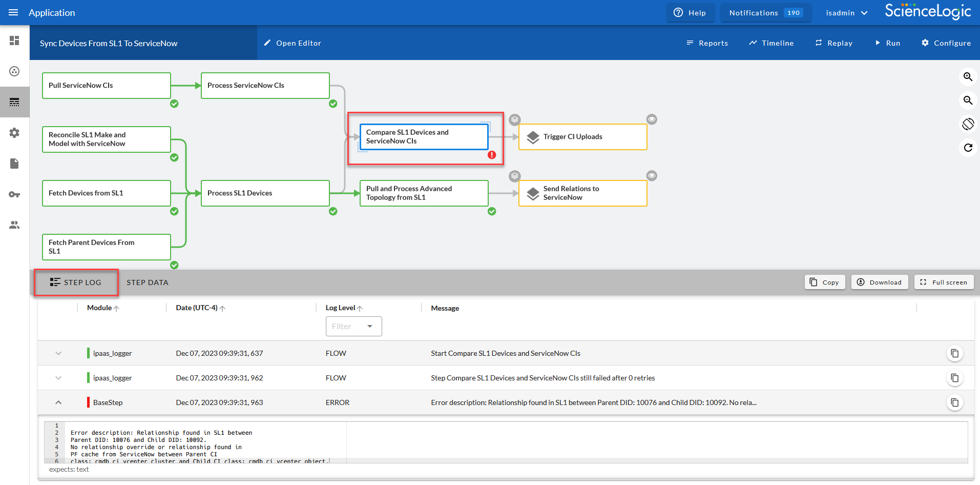Click the zoom in magnifier icon
980x485 pixels.
(x=967, y=77)
